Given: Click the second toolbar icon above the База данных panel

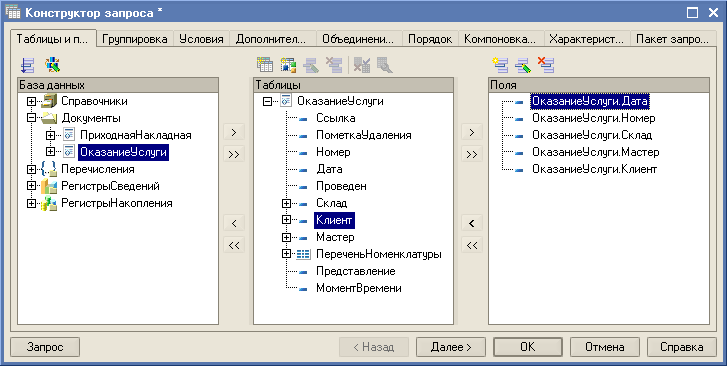Looking at the screenshot, I should pos(53,65).
